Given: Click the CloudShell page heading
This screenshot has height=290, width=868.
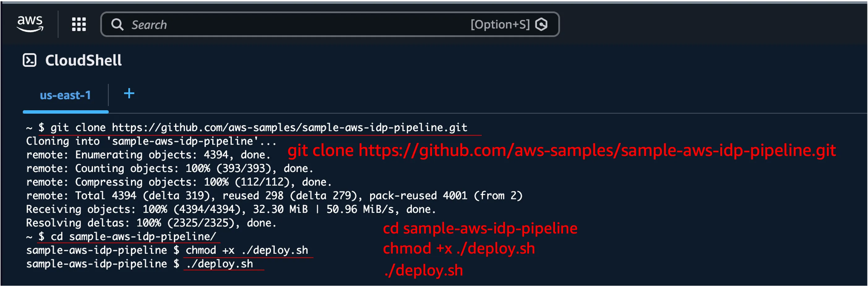Looking at the screenshot, I should [x=83, y=60].
